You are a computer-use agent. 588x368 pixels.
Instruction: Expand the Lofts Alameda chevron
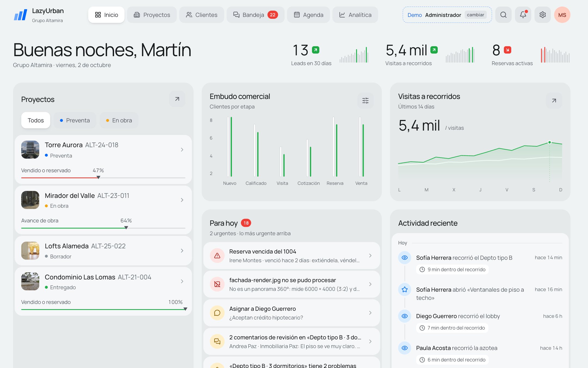pos(182,251)
